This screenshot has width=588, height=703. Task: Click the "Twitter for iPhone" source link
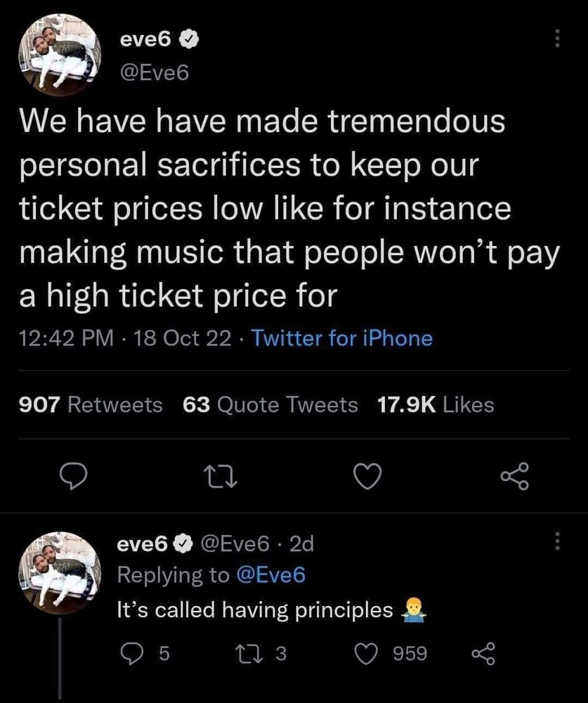point(342,339)
